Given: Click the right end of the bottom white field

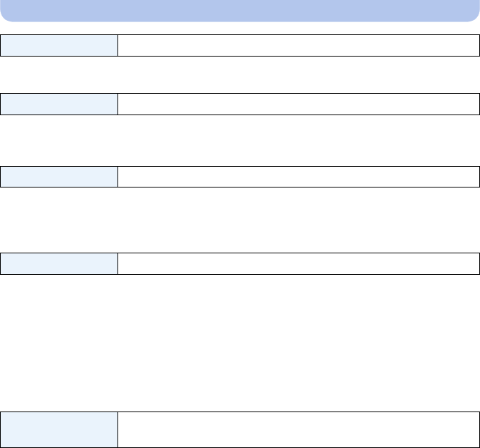Looking at the screenshot, I should (469, 429).
